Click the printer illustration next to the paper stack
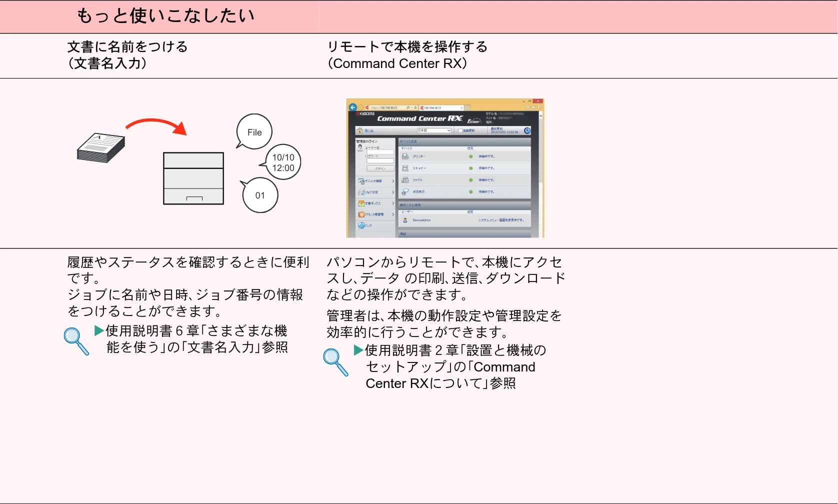This screenshot has width=838, height=504. click(x=193, y=178)
